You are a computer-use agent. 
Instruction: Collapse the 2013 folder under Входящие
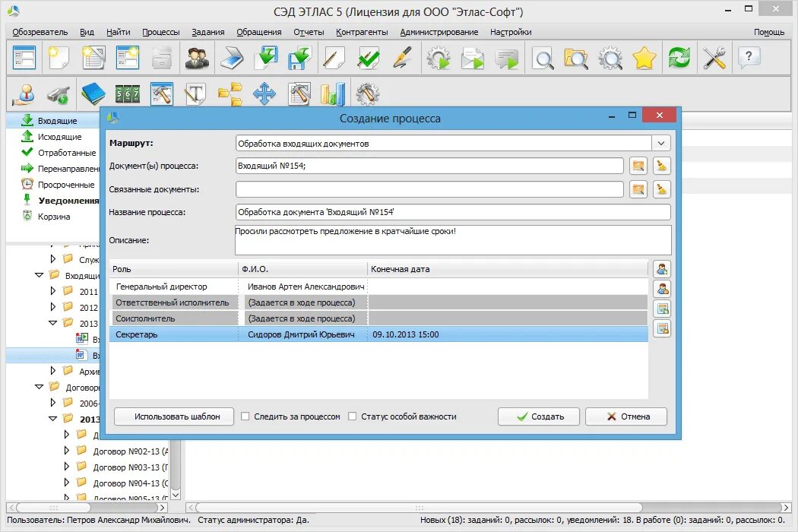pos(53,323)
